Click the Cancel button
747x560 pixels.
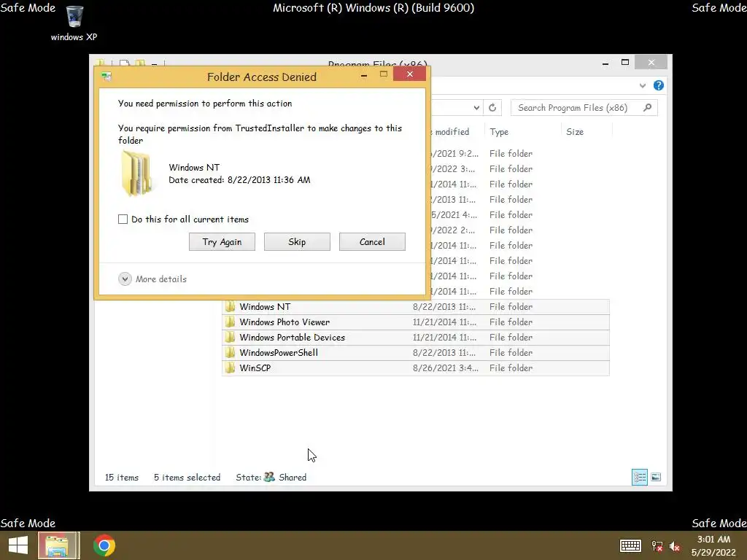point(372,242)
